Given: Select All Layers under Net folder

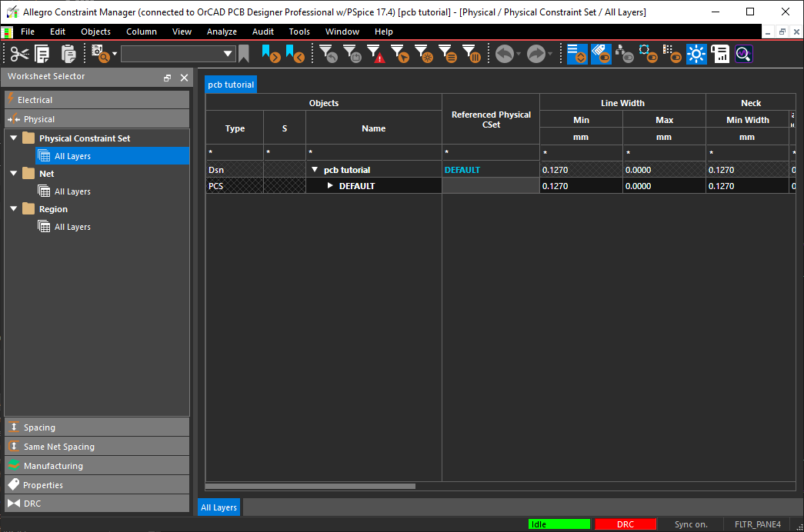Looking at the screenshot, I should [72, 191].
